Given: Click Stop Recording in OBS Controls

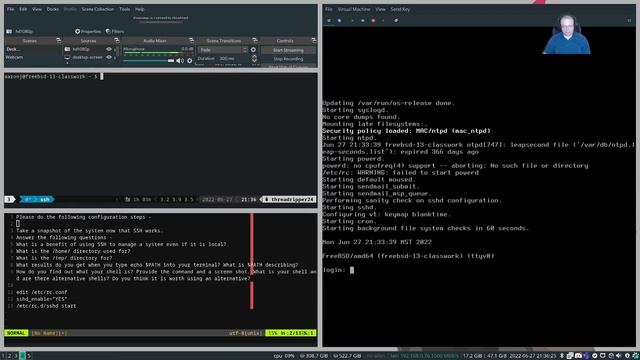Looking at the screenshot, I should (x=288, y=59).
